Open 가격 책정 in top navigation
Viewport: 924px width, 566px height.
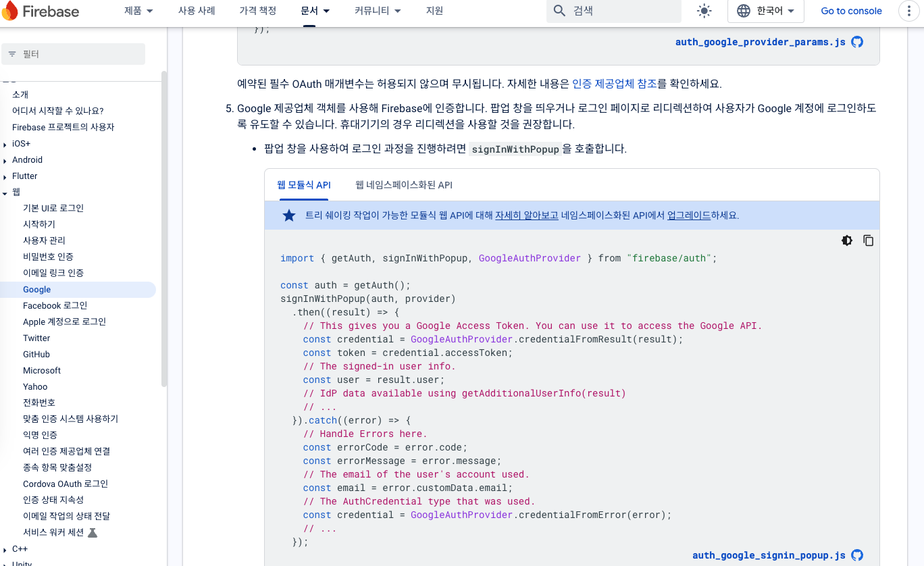257,11
